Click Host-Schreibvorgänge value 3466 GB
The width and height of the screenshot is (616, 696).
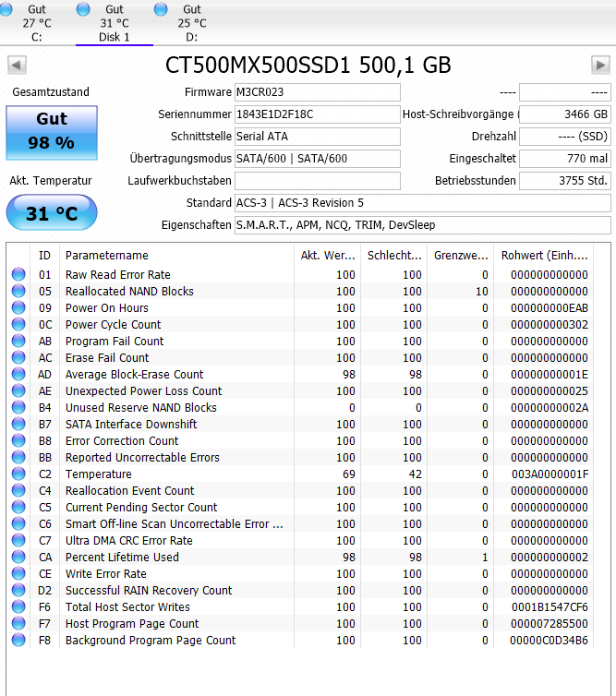(565, 114)
